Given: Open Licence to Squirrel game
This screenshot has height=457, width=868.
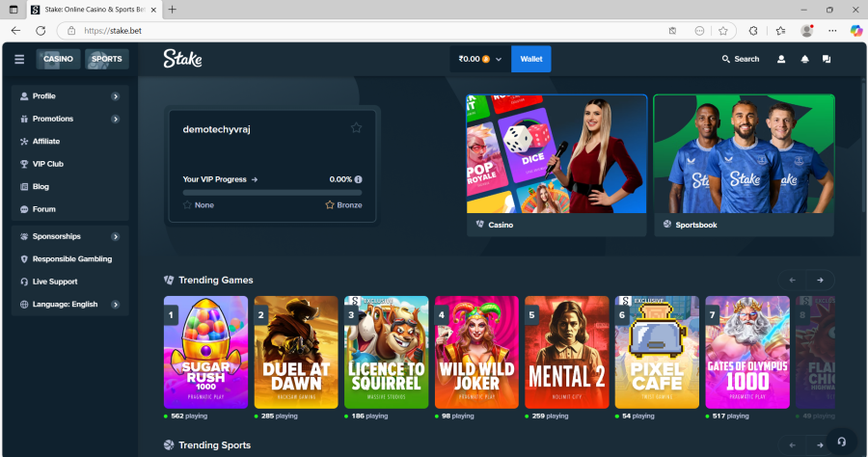Looking at the screenshot, I should pos(387,353).
